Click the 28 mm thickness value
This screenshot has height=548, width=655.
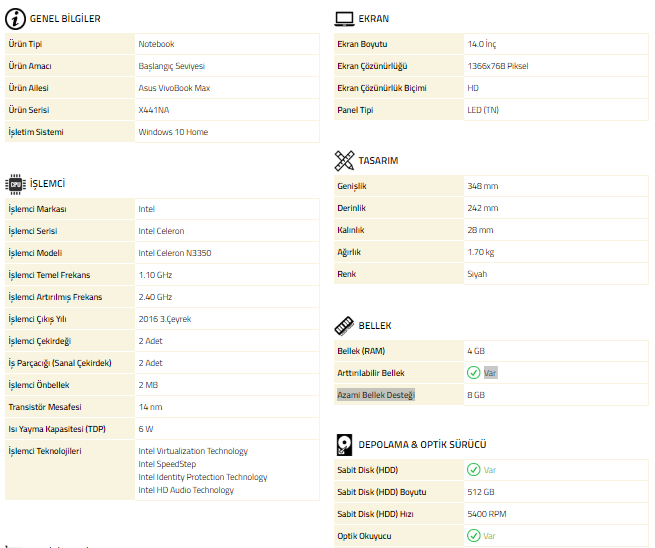[480, 230]
